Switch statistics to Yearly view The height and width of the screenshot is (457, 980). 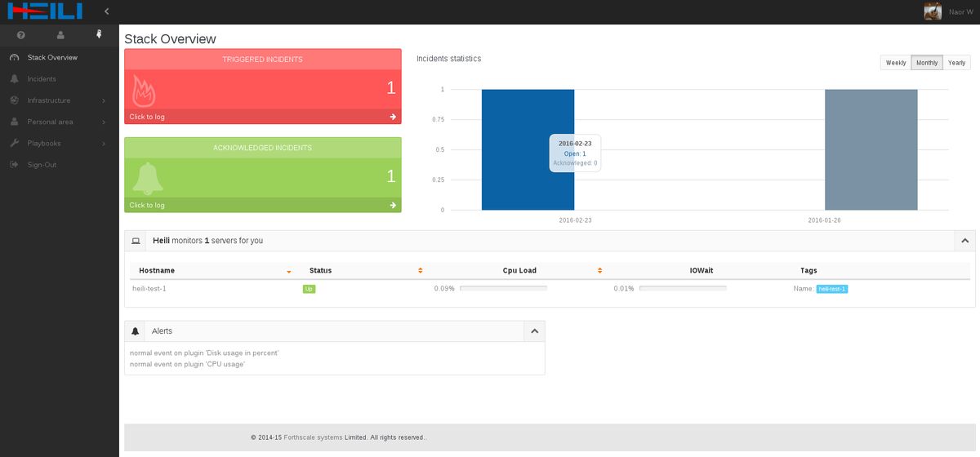pyautogui.click(x=956, y=63)
